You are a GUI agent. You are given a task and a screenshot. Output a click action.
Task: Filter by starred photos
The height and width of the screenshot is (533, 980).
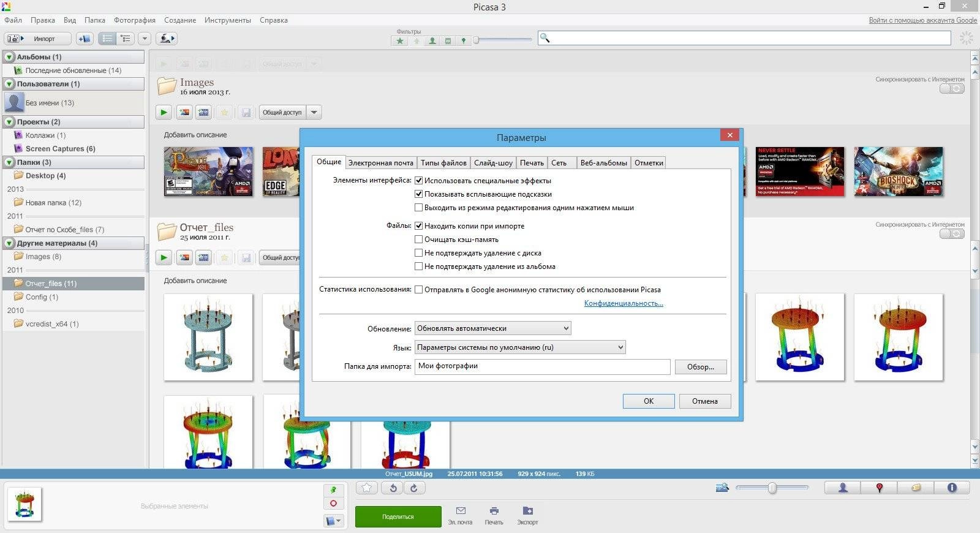400,41
